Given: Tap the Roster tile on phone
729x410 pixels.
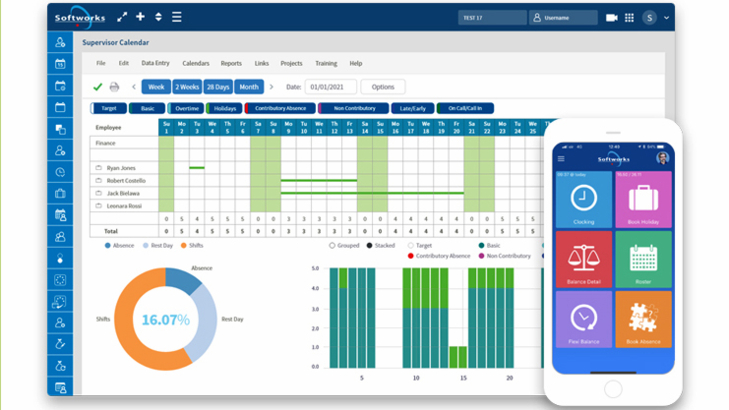Looking at the screenshot, I should coord(643,260).
